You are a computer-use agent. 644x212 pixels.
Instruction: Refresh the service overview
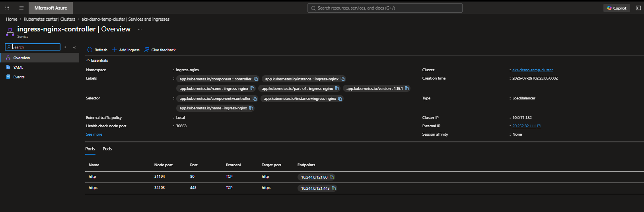coord(97,50)
